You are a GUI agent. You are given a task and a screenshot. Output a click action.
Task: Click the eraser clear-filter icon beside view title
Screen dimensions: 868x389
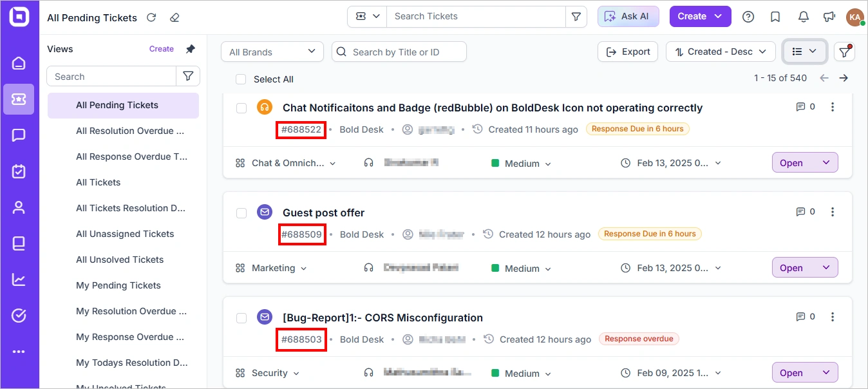pos(175,17)
